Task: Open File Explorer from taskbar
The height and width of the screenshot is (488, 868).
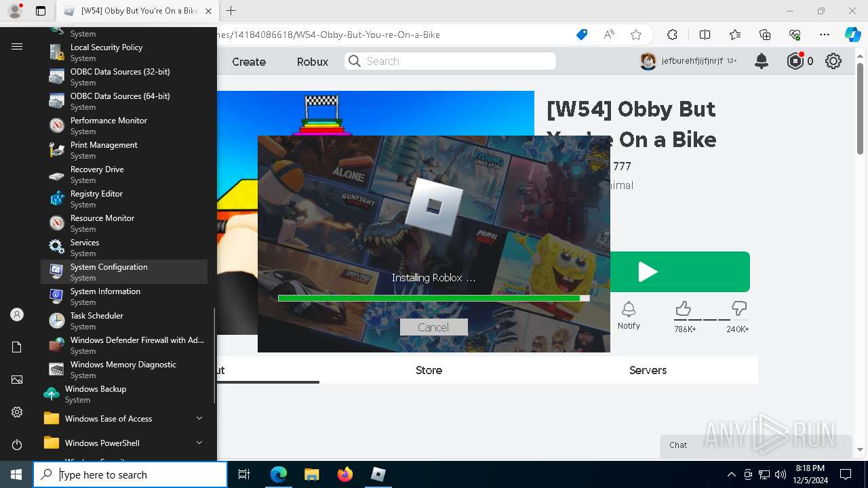Action: coord(311,474)
